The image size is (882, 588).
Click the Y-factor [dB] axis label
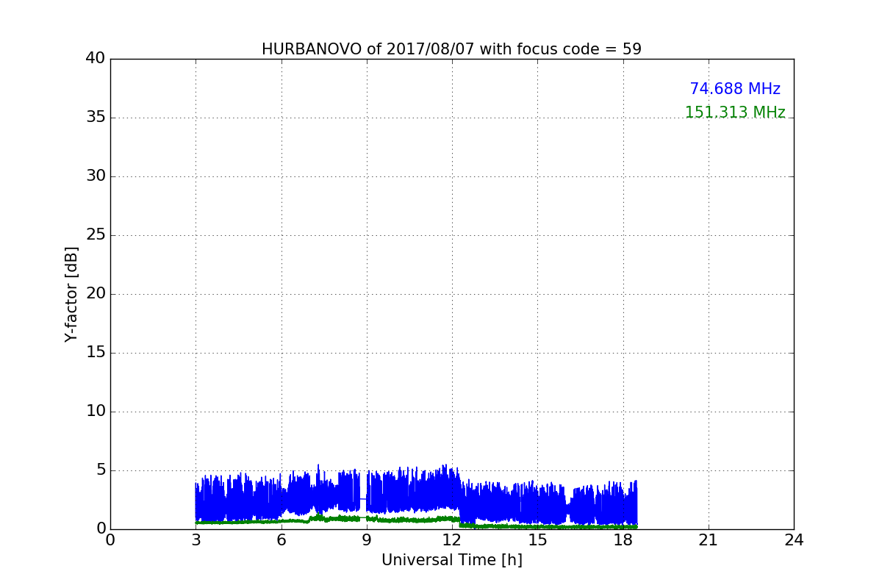(x=71, y=294)
